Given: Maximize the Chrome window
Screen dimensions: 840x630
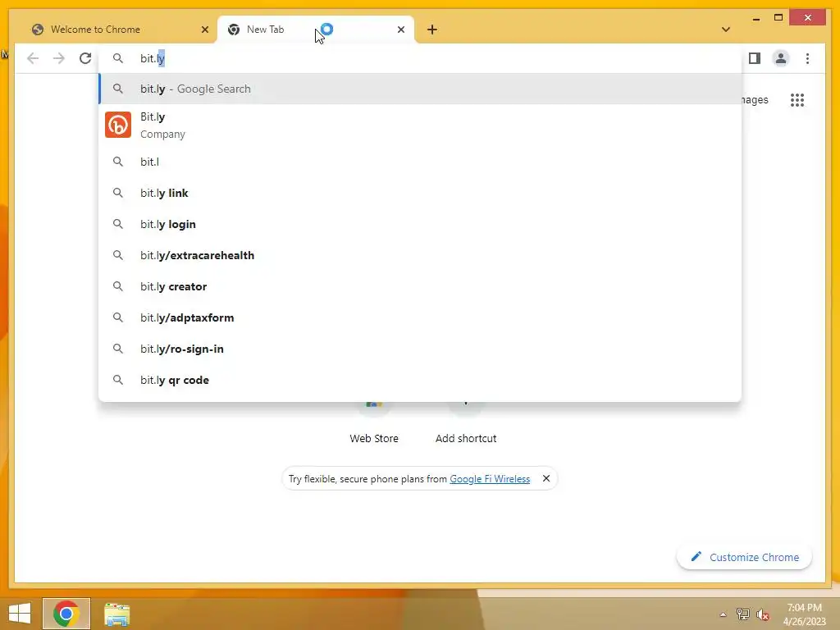Looking at the screenshot, I should [x=778, y=18].
